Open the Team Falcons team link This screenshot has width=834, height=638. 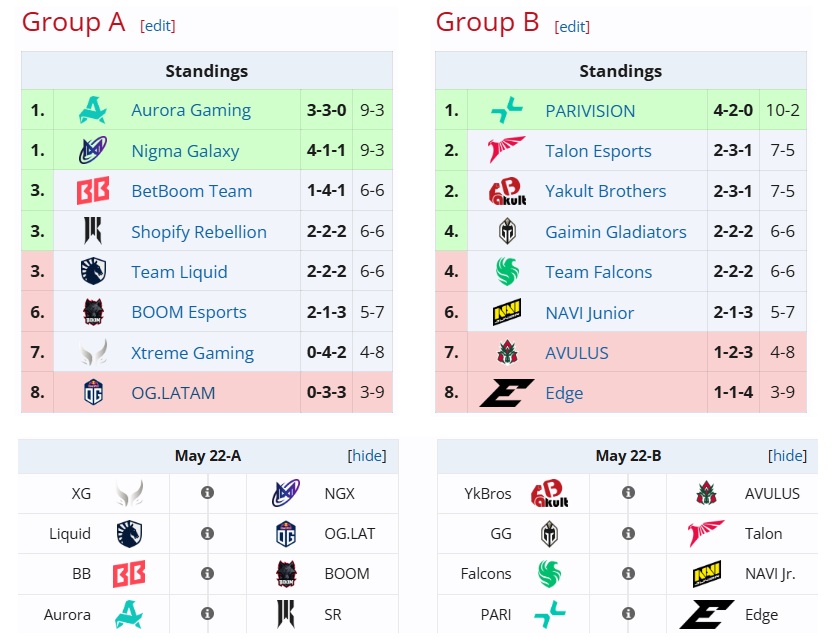pos(598,272)
